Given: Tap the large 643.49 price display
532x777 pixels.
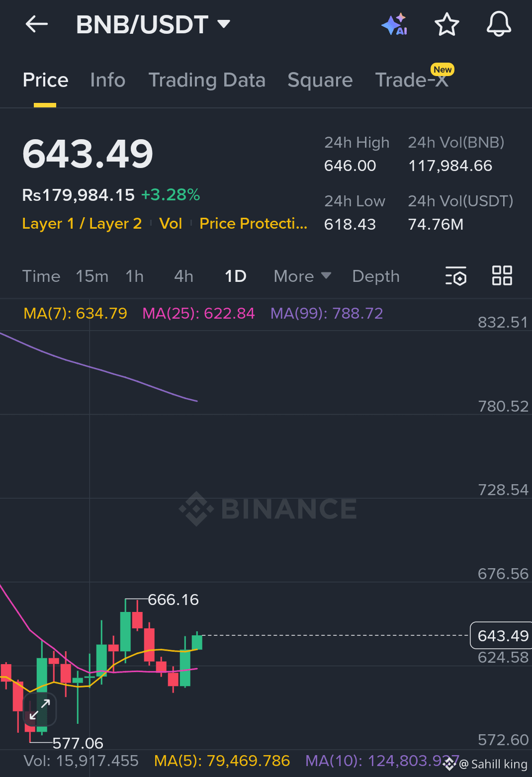Looking at the screenshot, I should pos(88,154).
